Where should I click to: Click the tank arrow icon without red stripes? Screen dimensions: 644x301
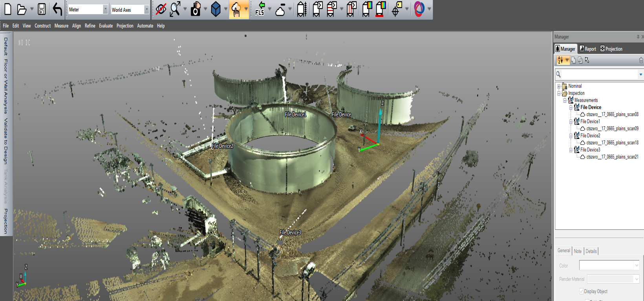click(317, 9)
